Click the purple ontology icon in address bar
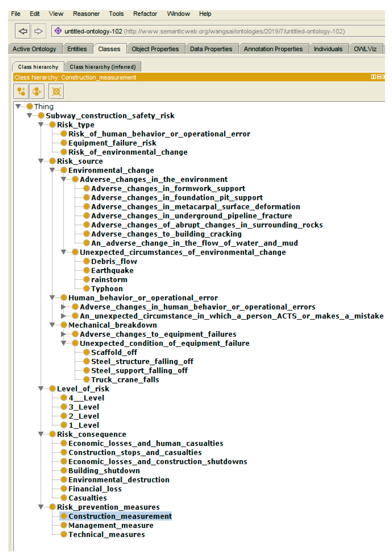The width and height of the screenshot is (392, 556). click(58, 31)
